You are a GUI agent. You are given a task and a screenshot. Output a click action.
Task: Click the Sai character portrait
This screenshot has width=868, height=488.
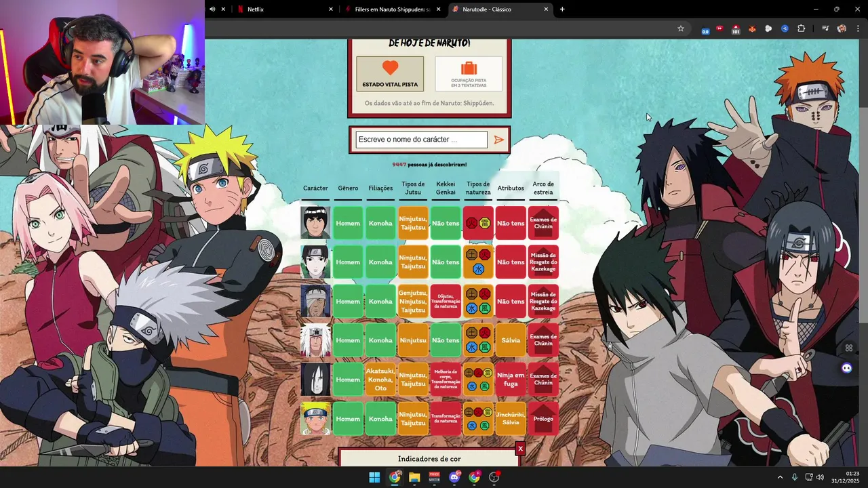[315, 262]
